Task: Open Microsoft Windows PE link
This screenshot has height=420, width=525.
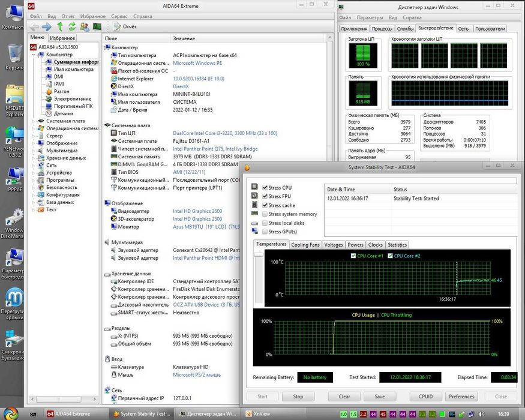Action: click(197, 63)
